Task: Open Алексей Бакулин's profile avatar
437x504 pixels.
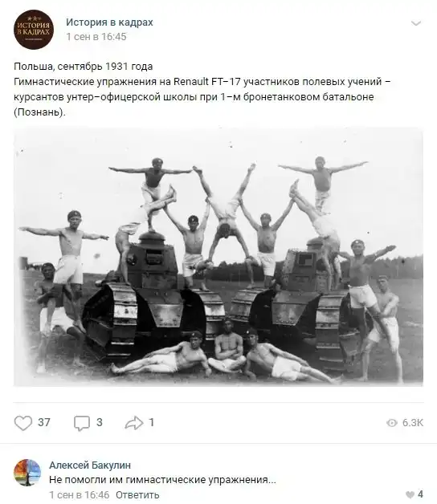Action: pos(27,473)
